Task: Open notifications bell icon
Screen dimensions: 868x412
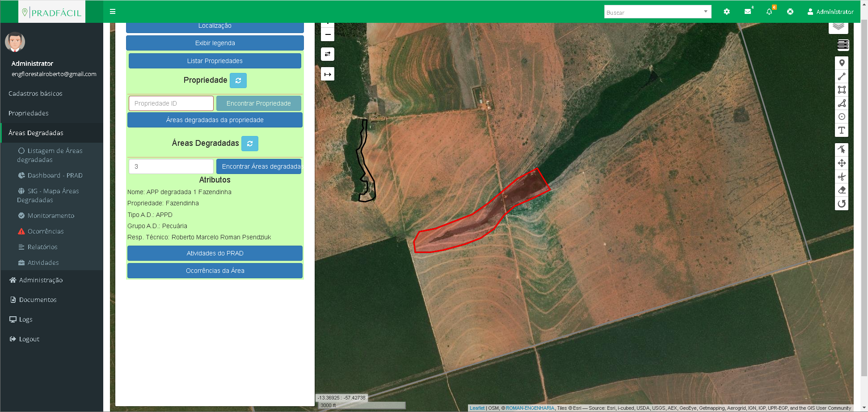Action: (769, 12)
